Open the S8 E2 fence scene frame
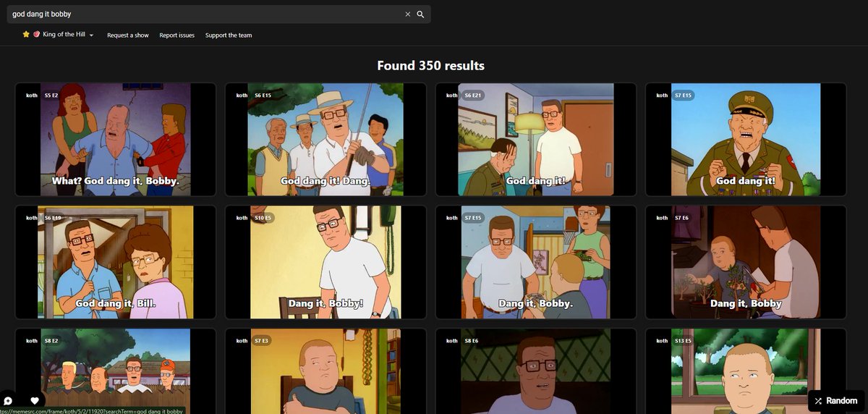Screen dimensions: 868x414 (x=116, y=371)
